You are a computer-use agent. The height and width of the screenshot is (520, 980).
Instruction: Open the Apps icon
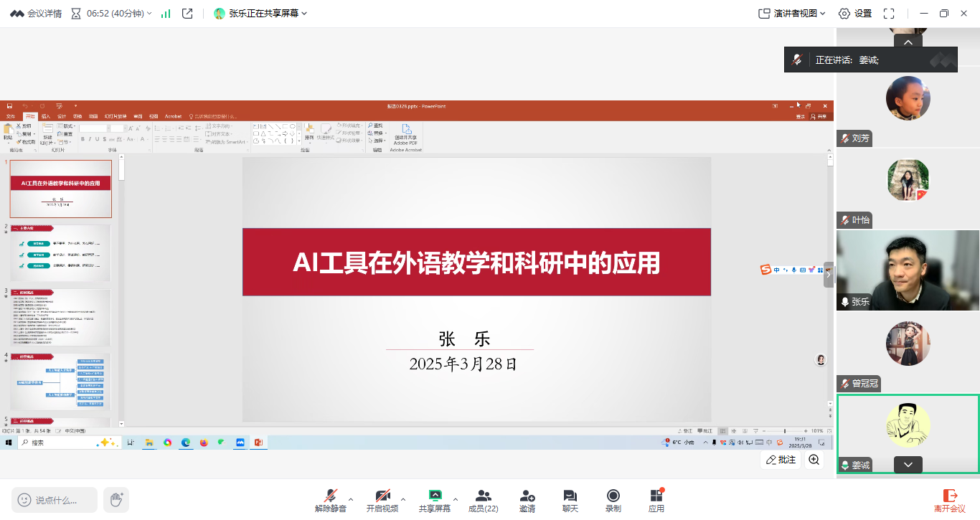point(656,500)
